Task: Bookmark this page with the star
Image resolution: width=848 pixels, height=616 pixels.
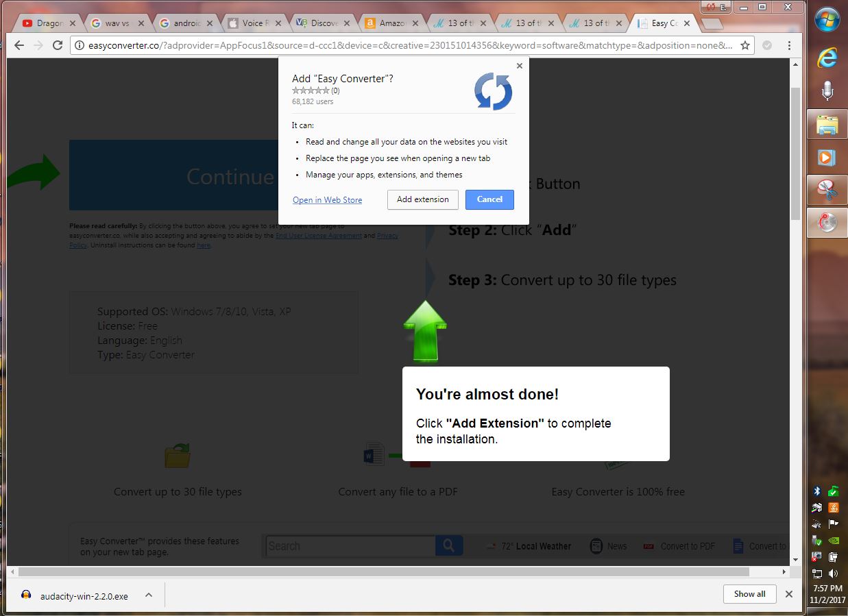Action: click(x=744, y=46)
